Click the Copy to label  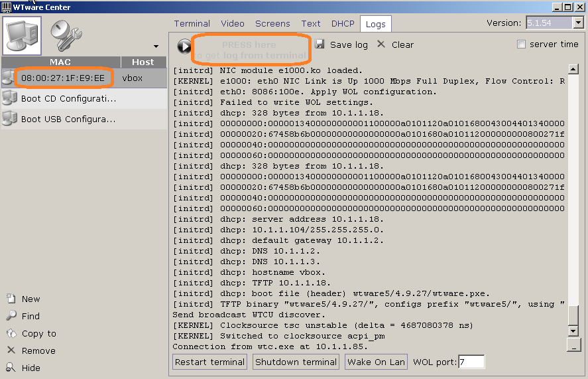tap(39, 334)
